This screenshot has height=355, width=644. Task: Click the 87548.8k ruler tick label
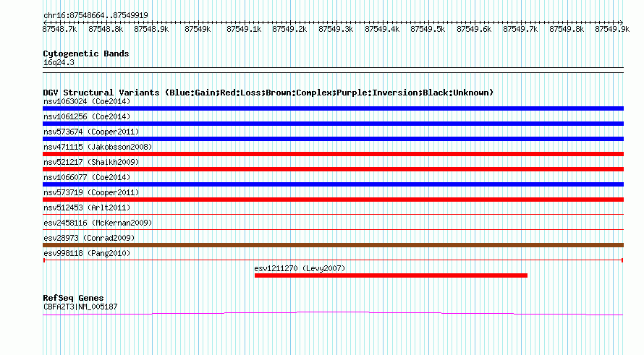[106, 29]
